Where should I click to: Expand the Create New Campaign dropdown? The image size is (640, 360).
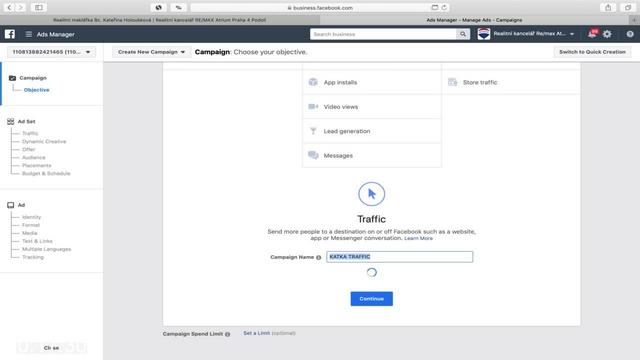[x=151, y=52]
